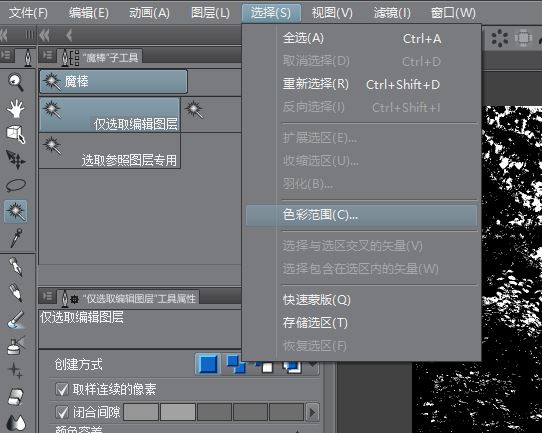542x433 pixels.
Task: Select the Hand move tool
Action: (x=16, y=108)
